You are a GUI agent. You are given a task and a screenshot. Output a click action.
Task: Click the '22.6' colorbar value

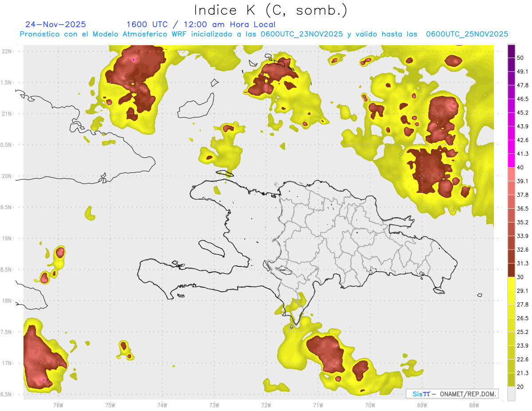[523, 359]
